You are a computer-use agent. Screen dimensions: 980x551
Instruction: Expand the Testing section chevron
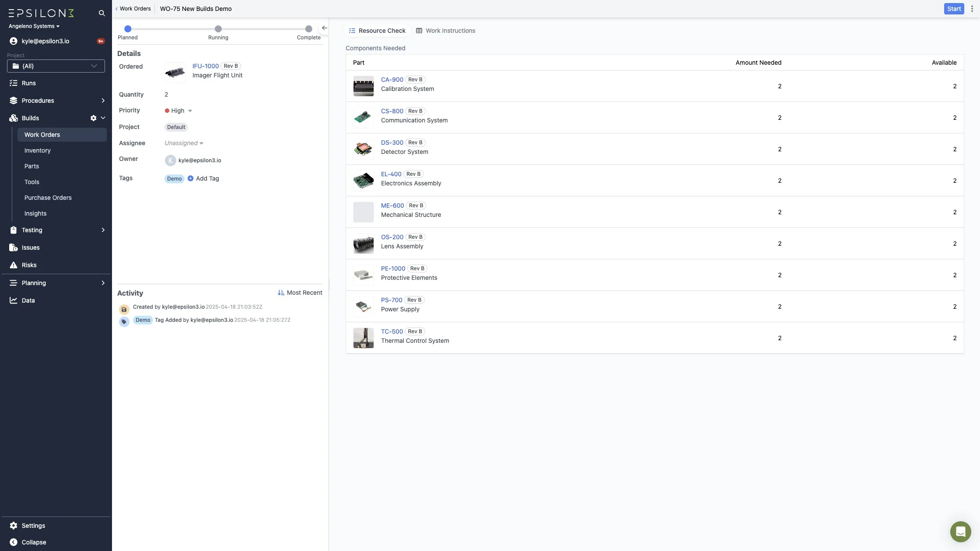pyautogui.click(x=103, y=230)
